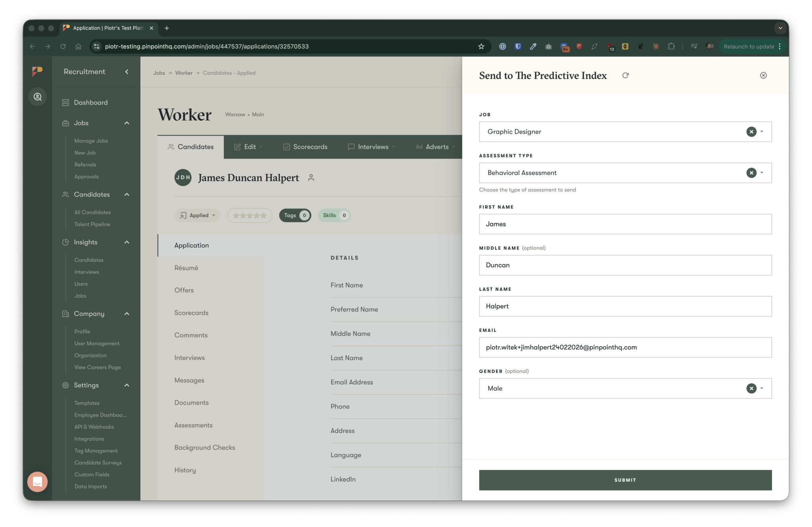Click the candidate profile person icon
This screenshot has height=527, width=812.
point(311,178)
